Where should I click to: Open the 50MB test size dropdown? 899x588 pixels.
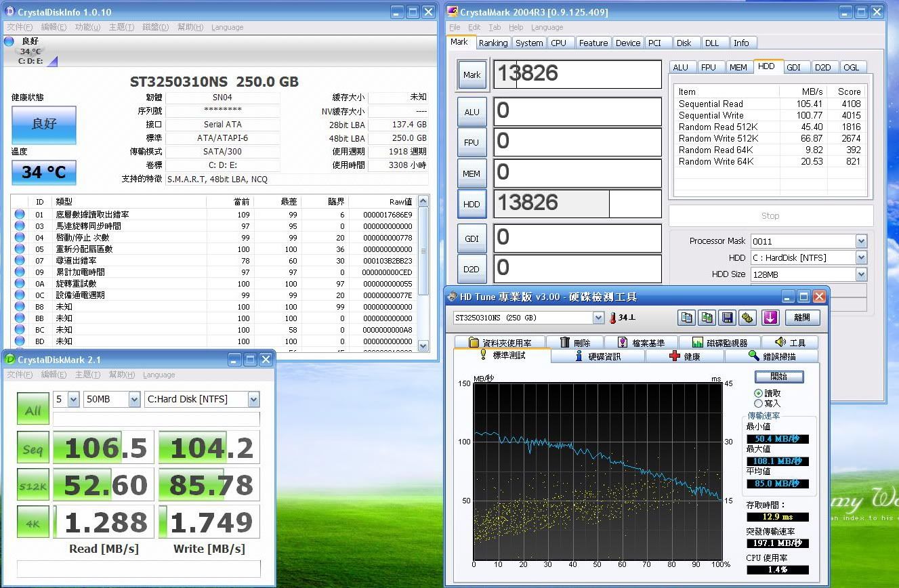[x=134, y=400]
